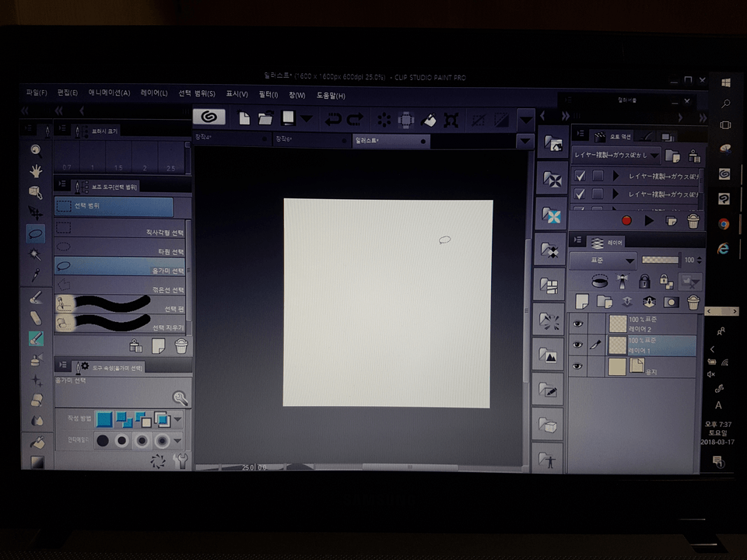Open the 필터(I) menu
The height and width of the screenshot is (560, 747).
tap(268, 95)
